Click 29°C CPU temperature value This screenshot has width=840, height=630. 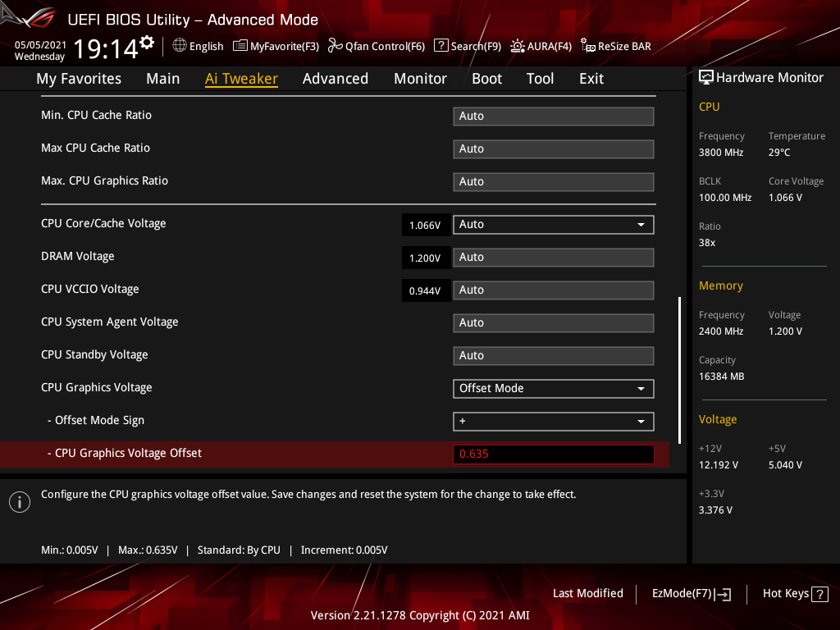coord(779,153)
